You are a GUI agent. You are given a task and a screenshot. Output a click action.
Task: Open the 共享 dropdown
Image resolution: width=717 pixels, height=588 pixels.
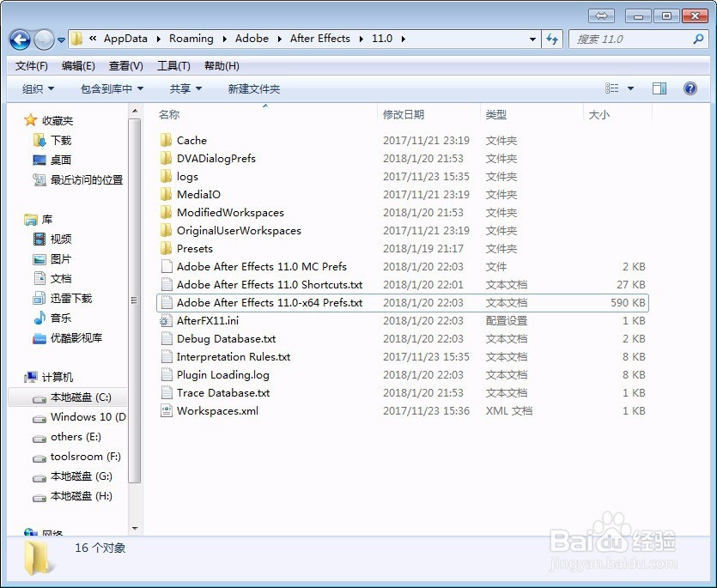click(x=185, y=88)
